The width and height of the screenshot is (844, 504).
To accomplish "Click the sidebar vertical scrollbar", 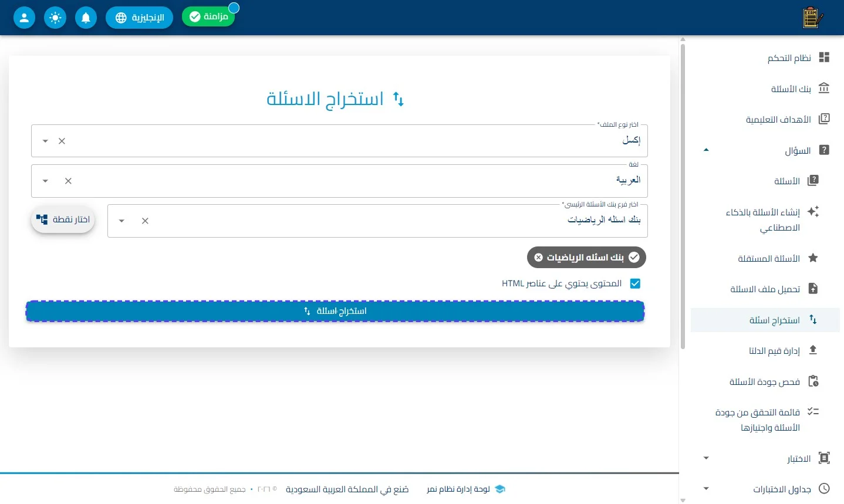I will 683,195.
